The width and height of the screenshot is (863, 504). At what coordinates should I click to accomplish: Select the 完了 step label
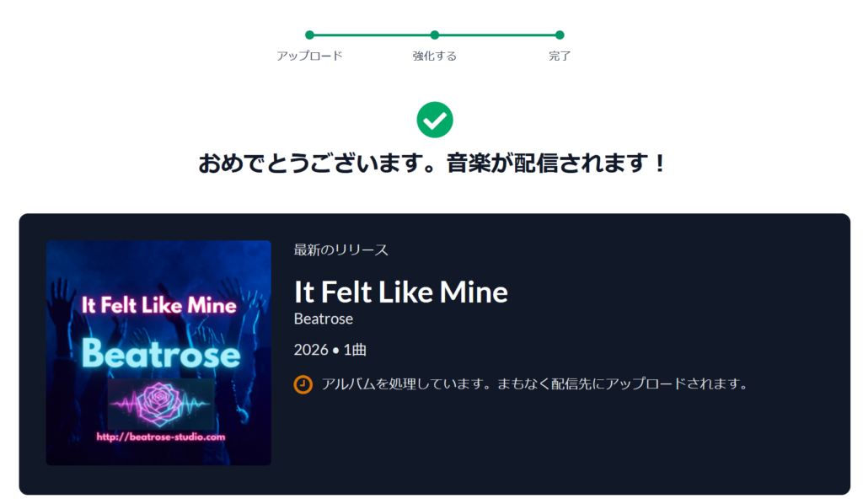[560, 56]
